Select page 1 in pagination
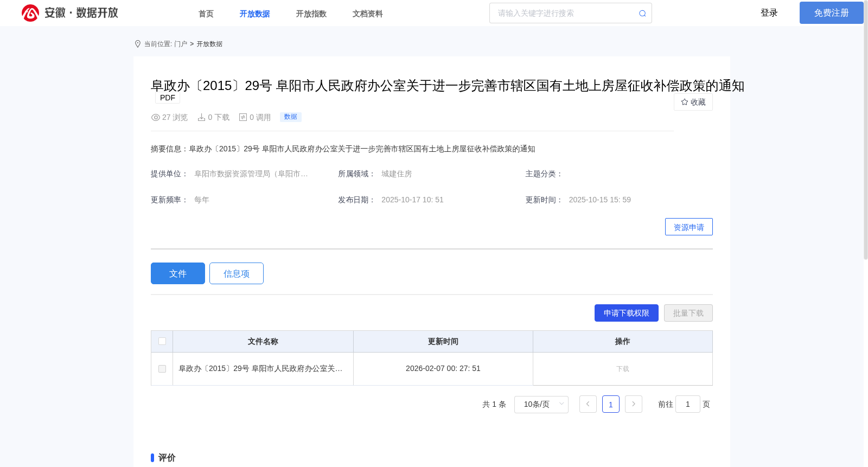Screen dimensions: 868x467 click(x=611, y=404)
